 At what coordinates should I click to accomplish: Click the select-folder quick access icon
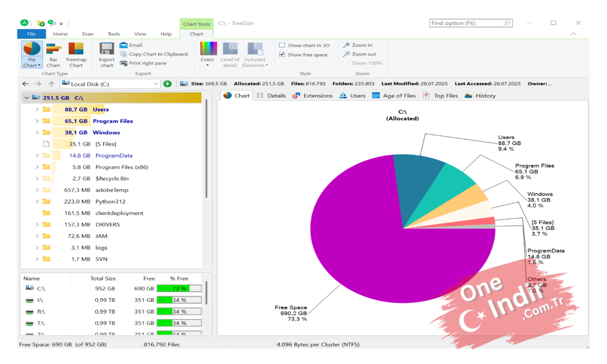[x=40, y=23]
